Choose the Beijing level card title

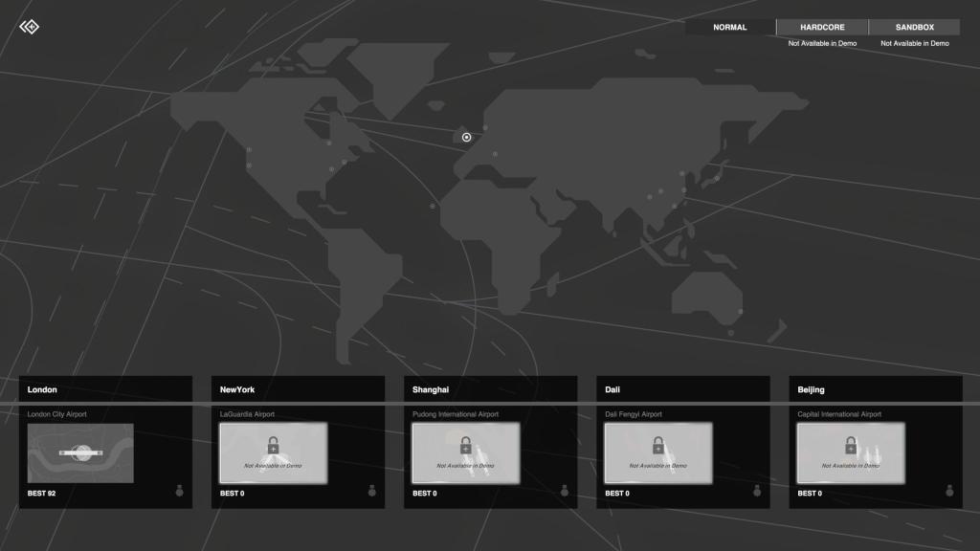point(811,389)
